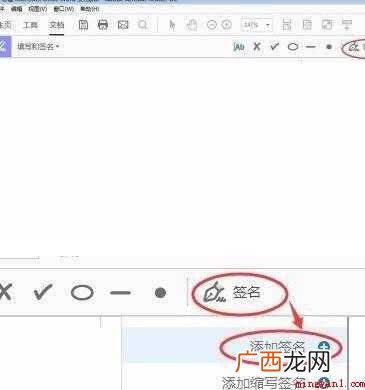Select the enlarged checkmark tool

[x=43, y=292]
